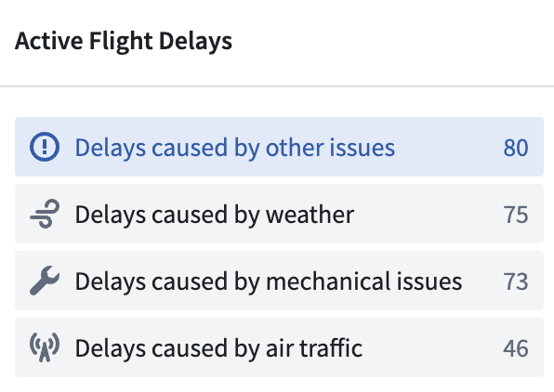
Task: Click the words 'mechanical issues' in the third row
Action: (x=364, y=281)
